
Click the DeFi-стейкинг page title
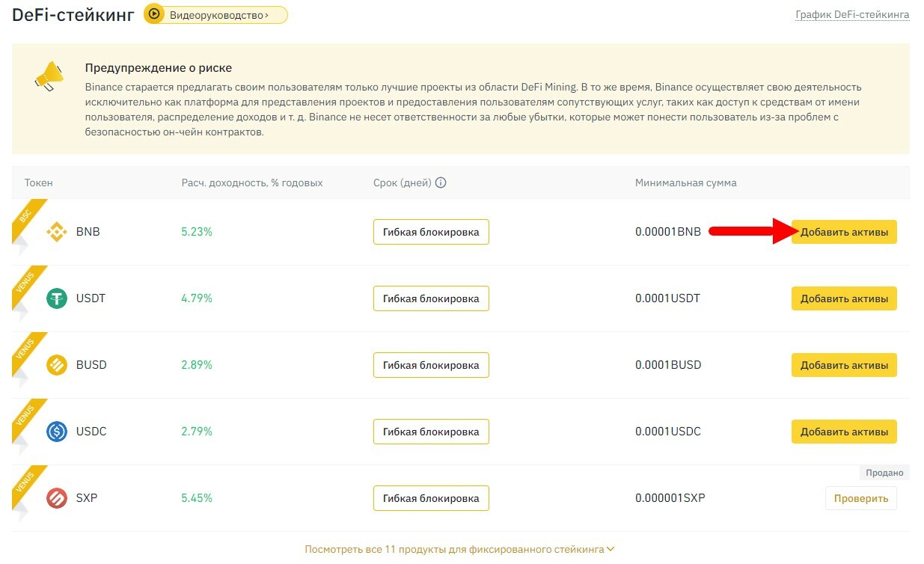(x=73, y=14)
